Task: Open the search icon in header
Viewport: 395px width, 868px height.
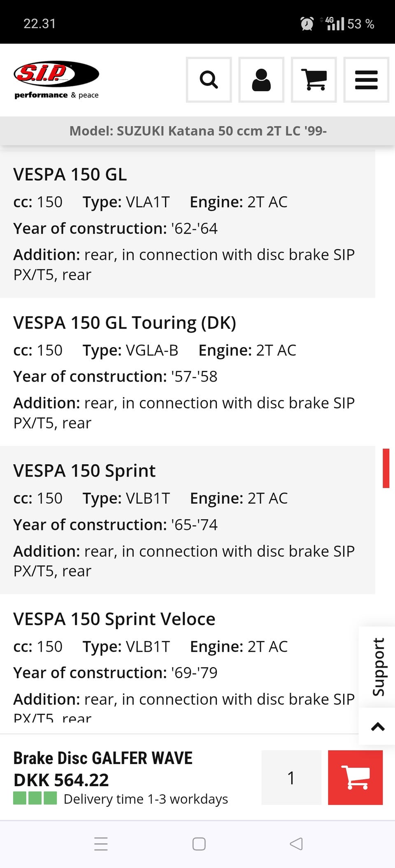Action: (209, 80)
